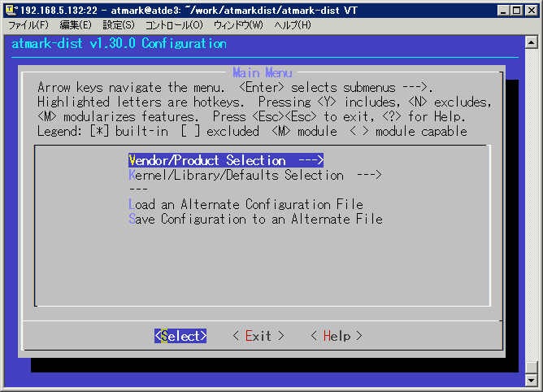This screenshot has width=543, height=392.
Task: Choose Save Configuration to an Alternate File
Action: click(x=255, y=219)
